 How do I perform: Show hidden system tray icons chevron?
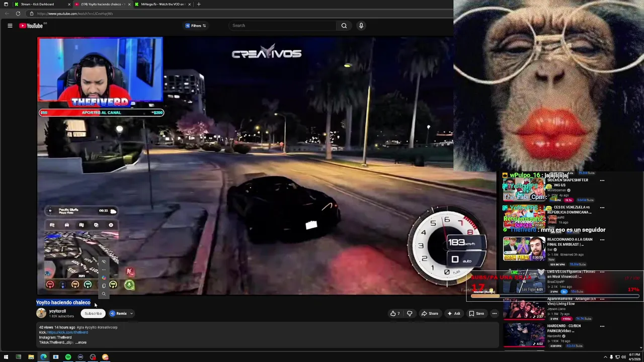tap(605, 357)
